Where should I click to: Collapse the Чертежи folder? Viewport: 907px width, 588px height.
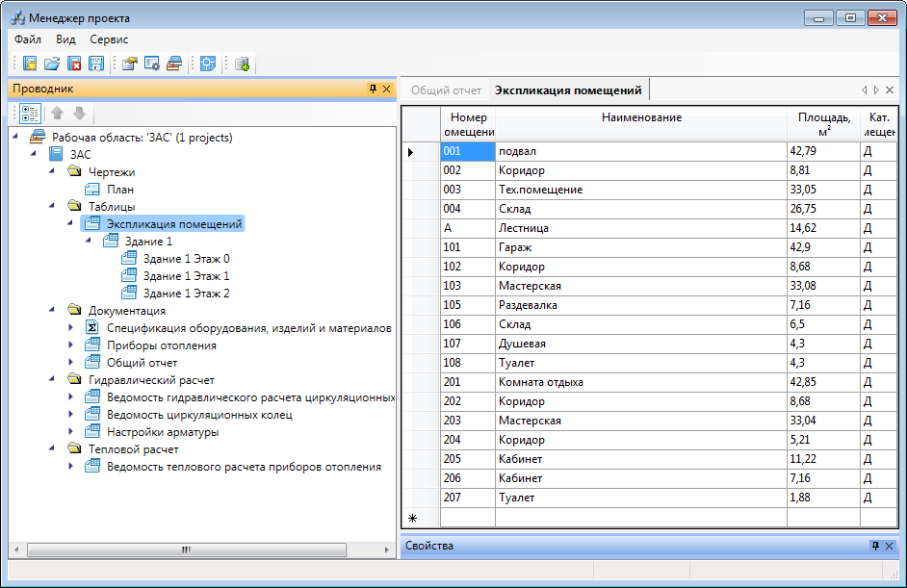pos(52,171)
